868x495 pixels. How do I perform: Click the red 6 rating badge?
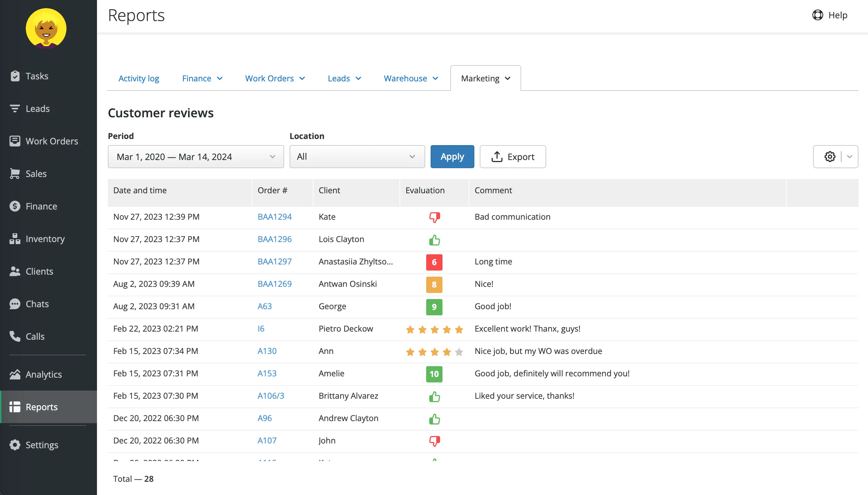(x=434, y=262)
